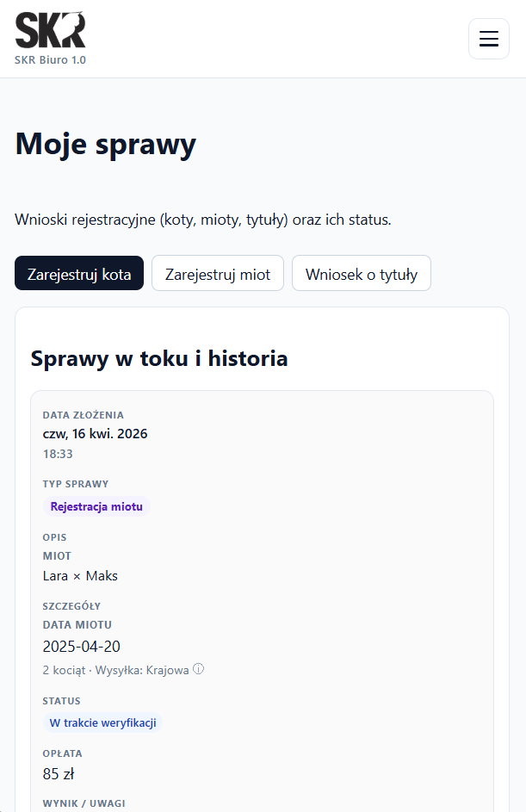526x812 pixels.
Task: Click the Sprawy w toku i historia heading
Action: tap(159, 358)
